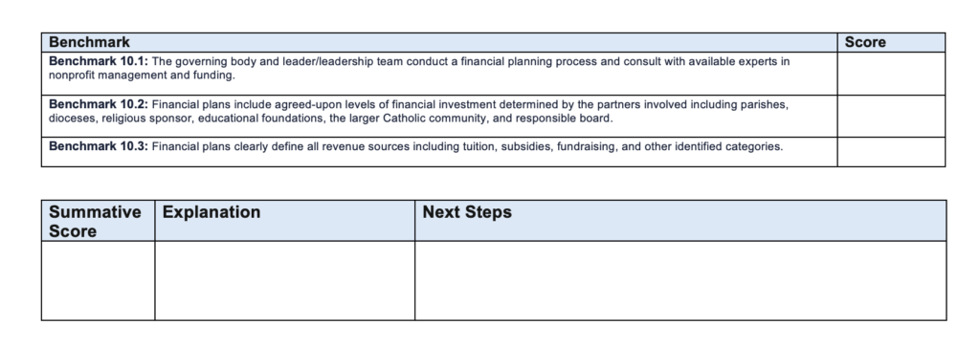Click the Score cell for Benchmark 10.1
Image resolution: width=980 pixels, height=347 pixels.
click(891, 74)
